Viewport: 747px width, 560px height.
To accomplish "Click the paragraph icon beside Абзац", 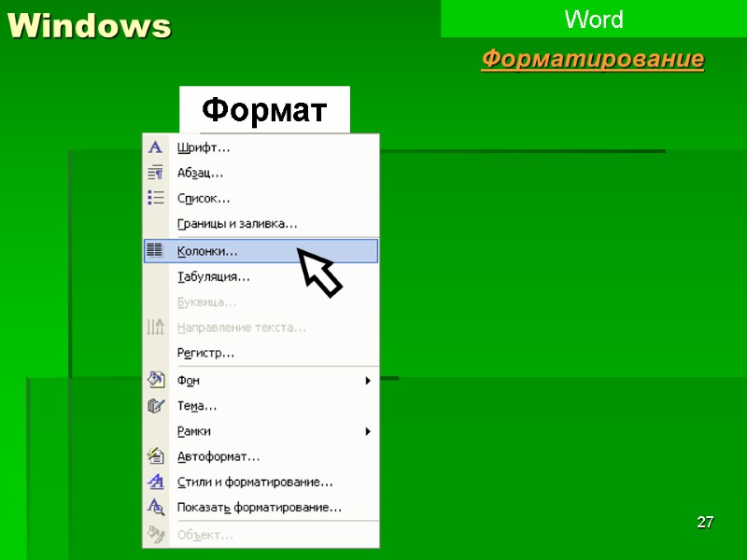I will [x=155, y=173].
